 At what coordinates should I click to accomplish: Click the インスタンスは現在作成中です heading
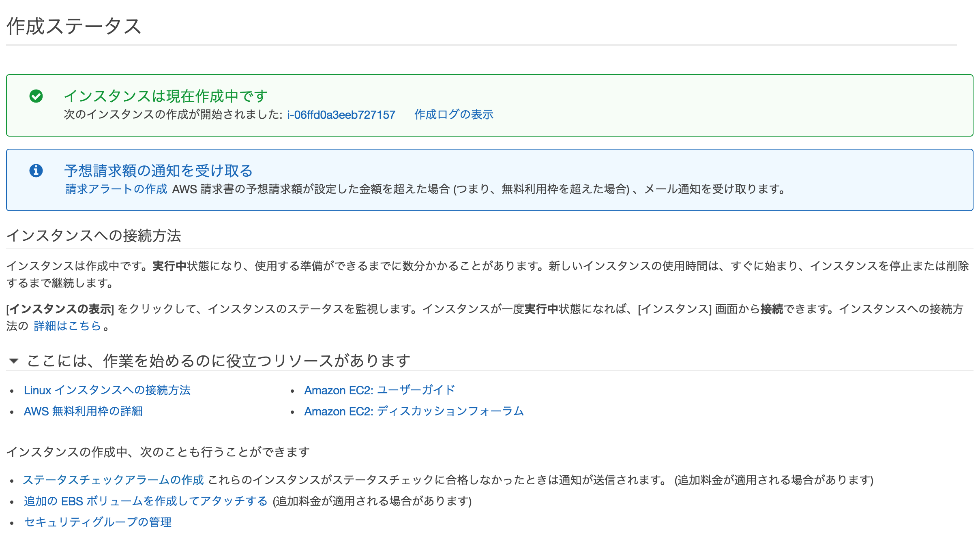pos(166,96)
